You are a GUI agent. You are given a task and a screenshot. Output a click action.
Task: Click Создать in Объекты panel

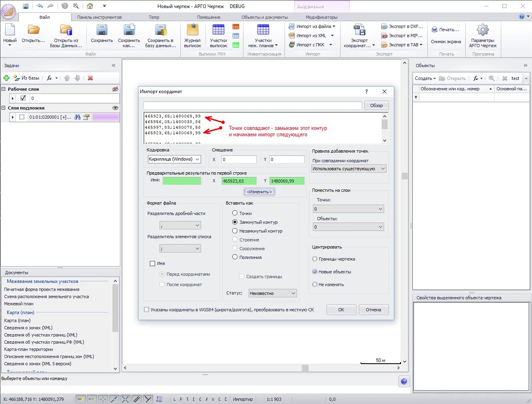coord(425,78)
